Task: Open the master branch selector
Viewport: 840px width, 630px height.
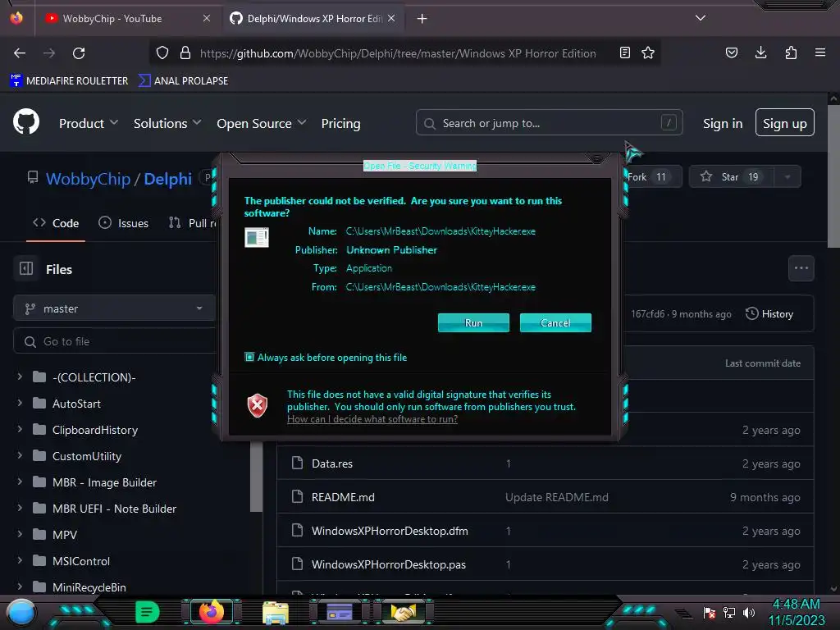Action: 114,308
